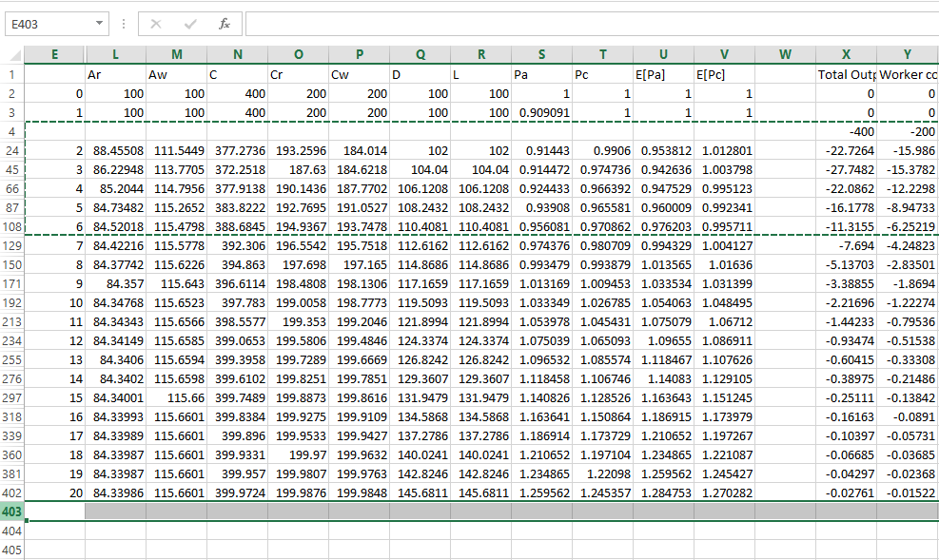Click the Select All corner triangle

click(x=14, y=56)
